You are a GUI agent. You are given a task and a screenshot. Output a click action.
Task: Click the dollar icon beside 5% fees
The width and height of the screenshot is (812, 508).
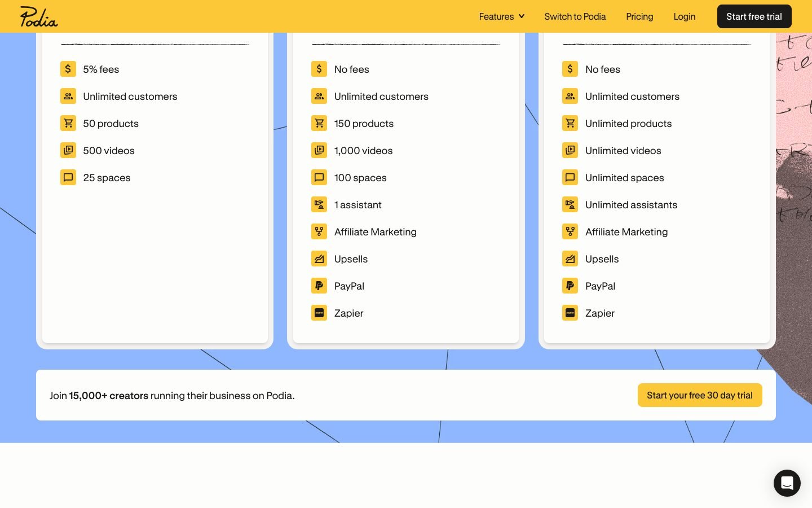[68, 69]
